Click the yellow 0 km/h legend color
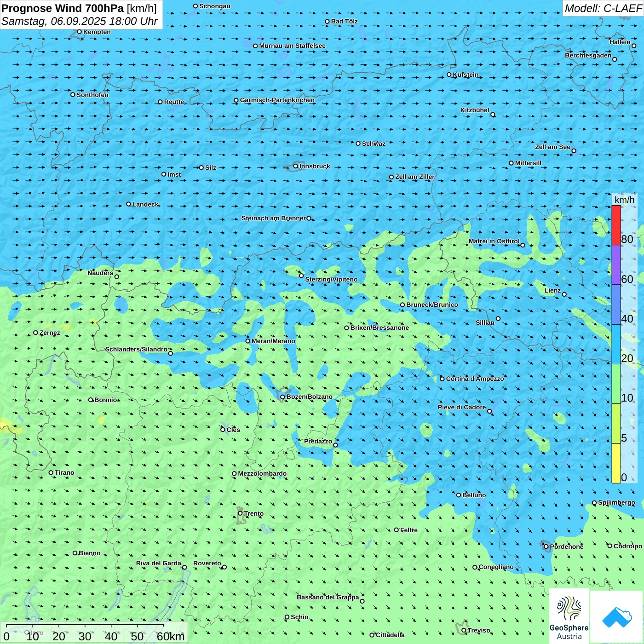The width and height of the screenshot is (644, 644). coord(616,463)
